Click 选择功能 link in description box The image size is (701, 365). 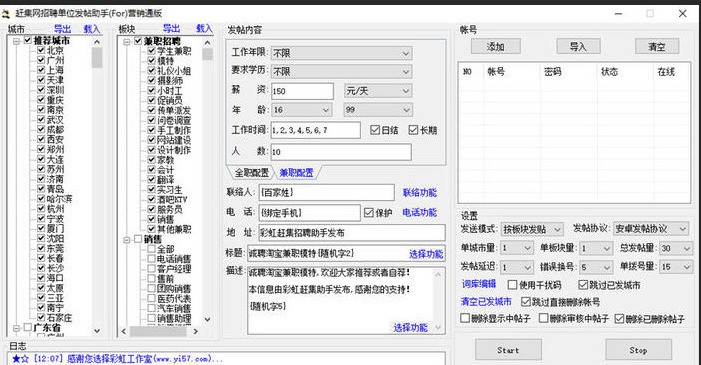tap(410, 327)
